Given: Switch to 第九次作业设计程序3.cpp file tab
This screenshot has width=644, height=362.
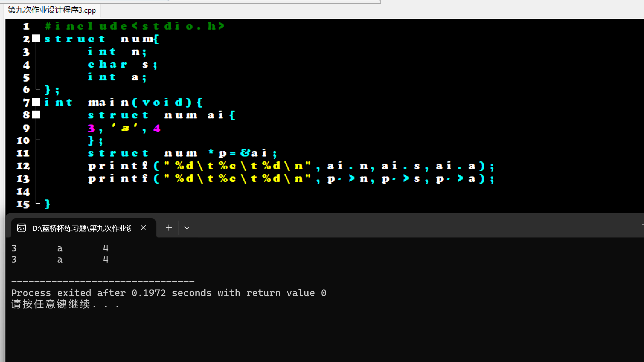Looking at the screenshot, I should click(x=52, y=10).
